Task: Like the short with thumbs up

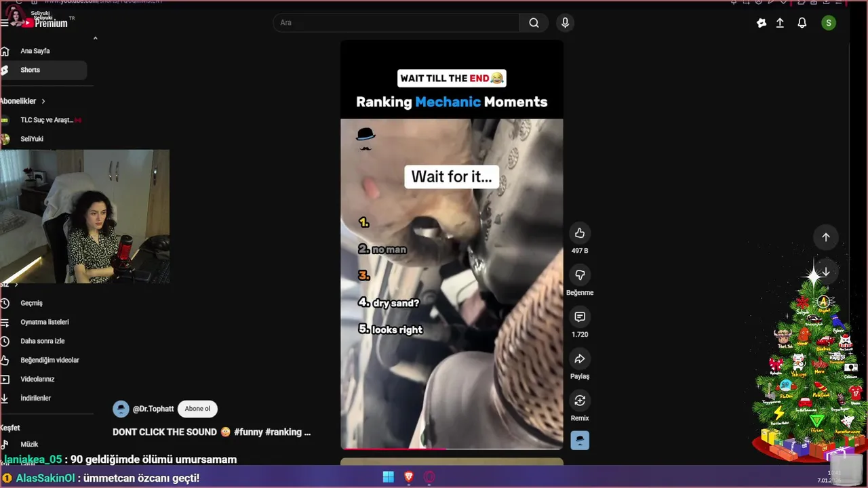Action: click(x=580, y=233)
